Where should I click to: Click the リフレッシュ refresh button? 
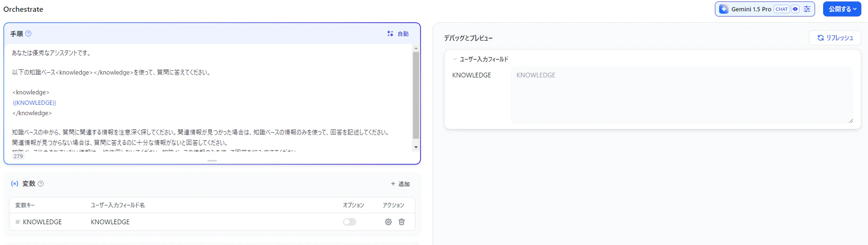[x=835, y=38]
